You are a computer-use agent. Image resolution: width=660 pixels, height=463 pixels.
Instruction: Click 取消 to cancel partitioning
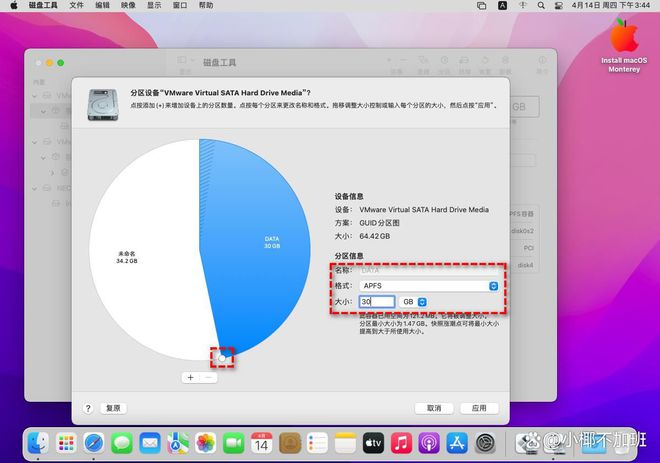(434, 408)
